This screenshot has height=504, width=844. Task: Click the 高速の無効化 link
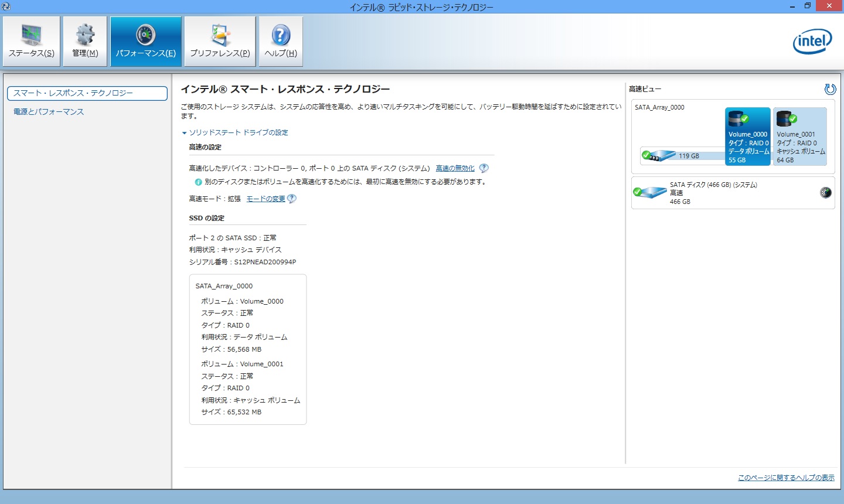pos(455,168)
